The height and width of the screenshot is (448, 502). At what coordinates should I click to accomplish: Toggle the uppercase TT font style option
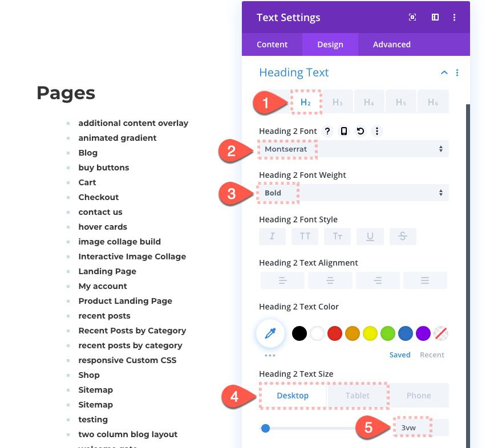click(305, 236)
